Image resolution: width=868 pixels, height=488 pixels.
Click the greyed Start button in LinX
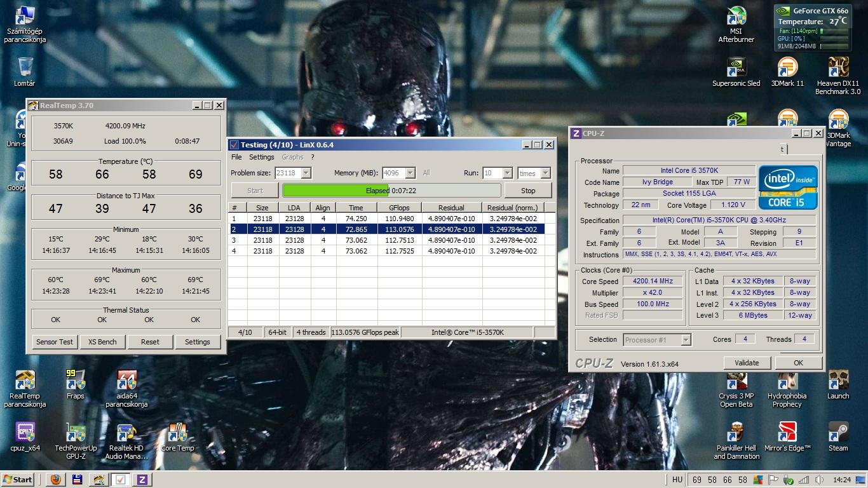tap(255, 190)
